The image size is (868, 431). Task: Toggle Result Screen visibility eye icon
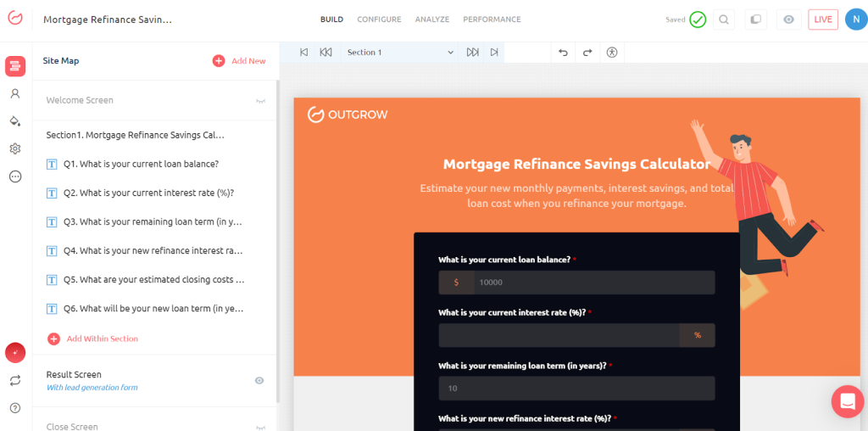pyautogui.click(x=259, y=381)
